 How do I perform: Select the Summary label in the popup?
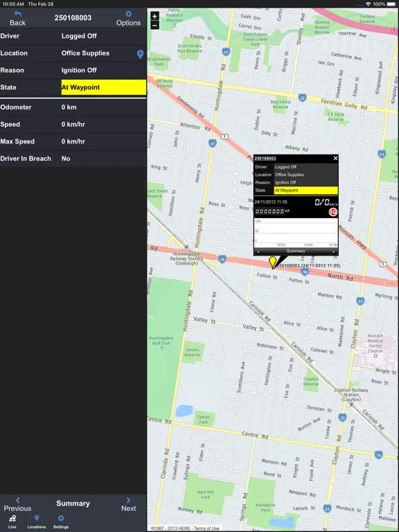point(296,251)
